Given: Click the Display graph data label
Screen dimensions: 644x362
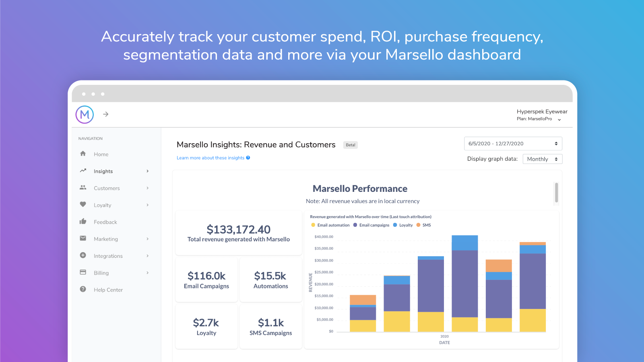Looking at the screenshot, I should [x=492, y=159].
